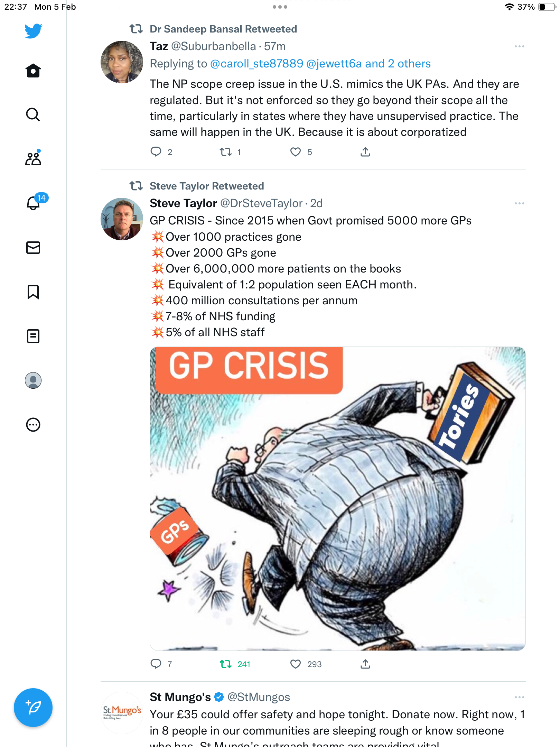Open more options on St Mungo's tweet
This screenshot has height=747, width=560.
pos(520,697)
